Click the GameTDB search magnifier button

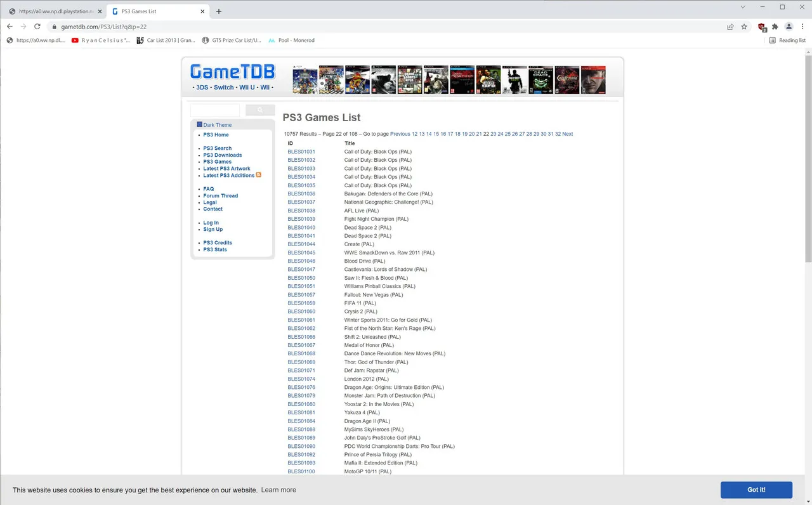tap(260, 110)
